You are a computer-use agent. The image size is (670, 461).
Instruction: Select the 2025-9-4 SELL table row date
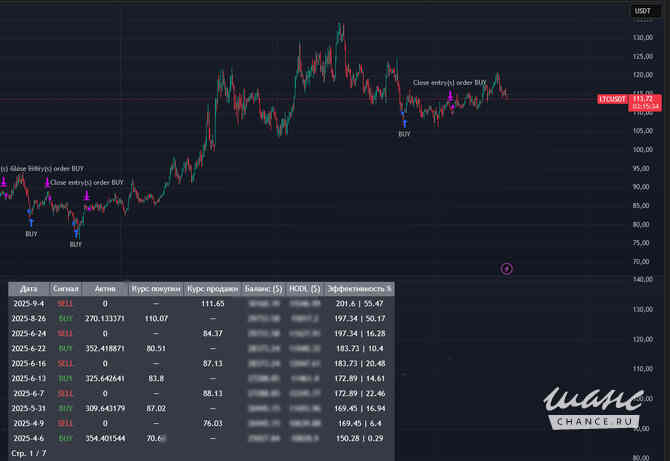pyautogui.click(x=28, y=302)
